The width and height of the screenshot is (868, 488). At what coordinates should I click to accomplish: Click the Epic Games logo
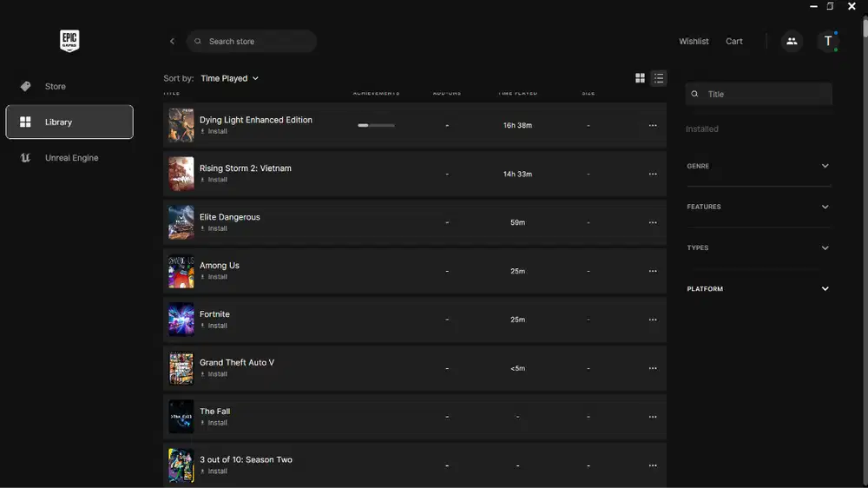coord(69,41)
